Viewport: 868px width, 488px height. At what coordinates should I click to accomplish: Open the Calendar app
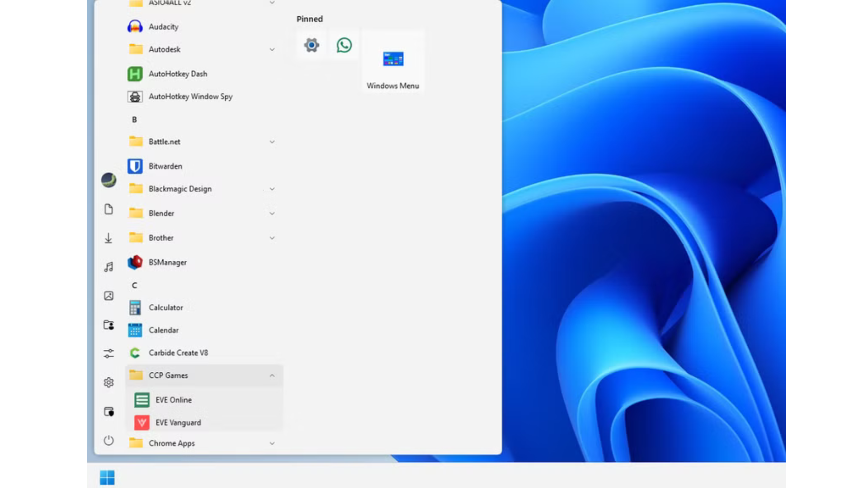(164, 330)
